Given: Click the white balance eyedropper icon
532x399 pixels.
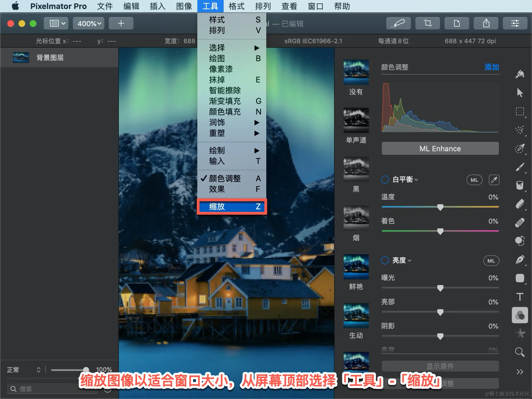Looking at the screenshot, I should click(x=494, y=180).
